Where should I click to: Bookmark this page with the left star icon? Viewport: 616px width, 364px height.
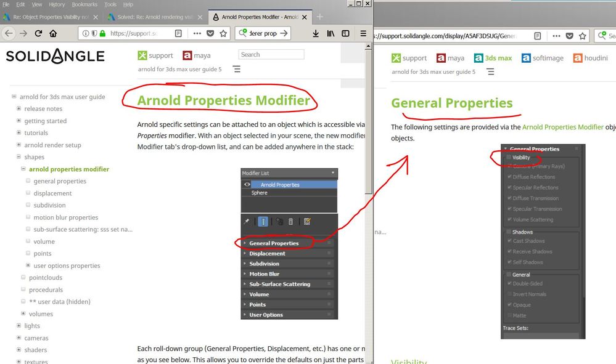(x=223, y=33)
